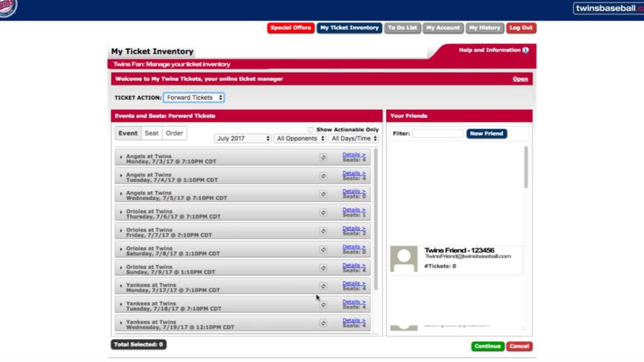Click the Twins logo in header
Viewport: 644px width, 362px height.
[x=8, y=8]
